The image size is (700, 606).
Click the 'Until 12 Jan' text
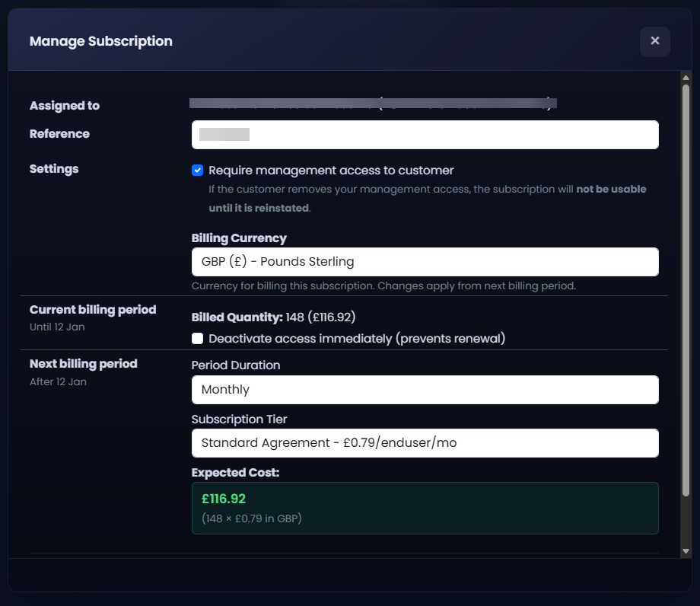(57, 327)
